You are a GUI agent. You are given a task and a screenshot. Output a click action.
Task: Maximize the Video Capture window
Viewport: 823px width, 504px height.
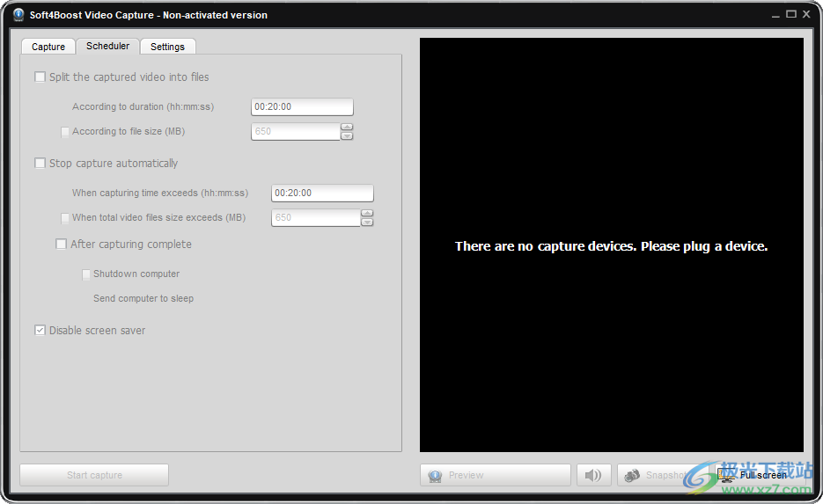tap(791, 14)
